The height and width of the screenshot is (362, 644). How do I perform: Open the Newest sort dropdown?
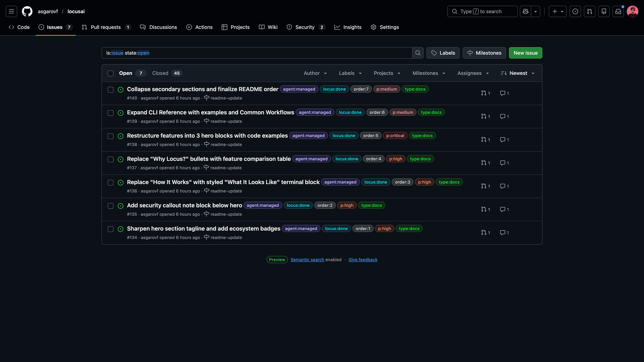pos(518,73)
